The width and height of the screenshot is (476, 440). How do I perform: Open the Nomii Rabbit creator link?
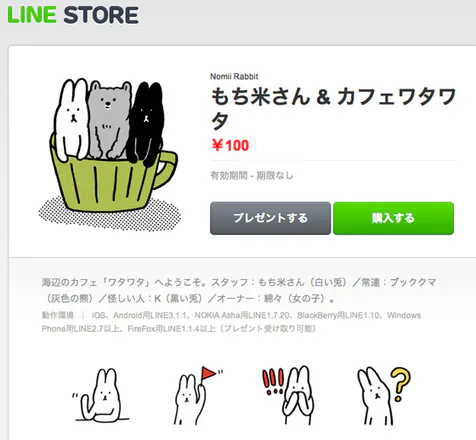tap(234, 76)
